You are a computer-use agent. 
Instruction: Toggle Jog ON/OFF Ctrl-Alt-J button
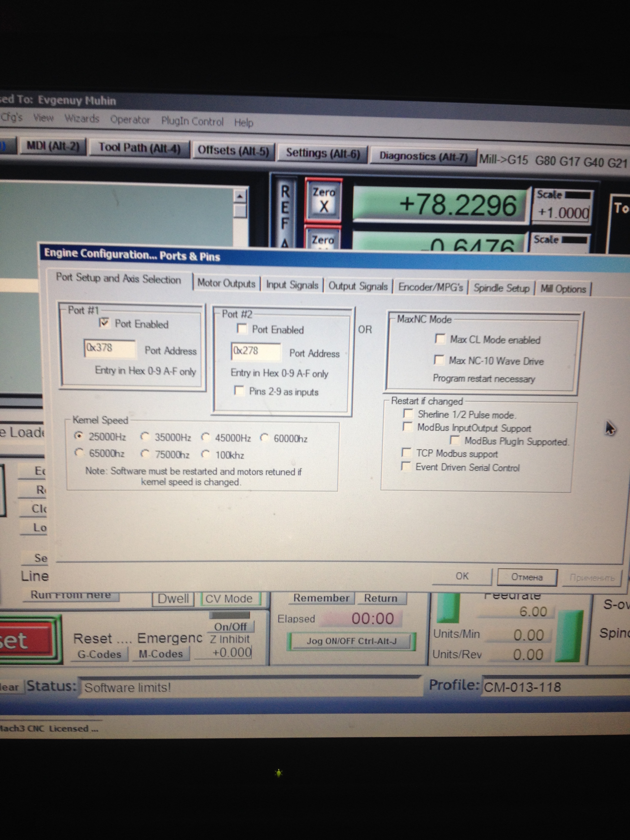351,641
